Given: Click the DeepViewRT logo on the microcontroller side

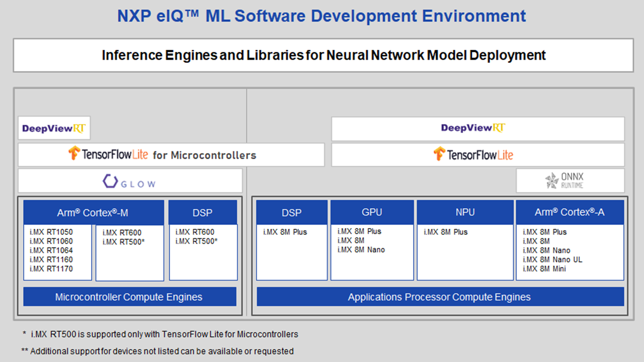Looking at the screenshot, I should (x=54, y=128).
